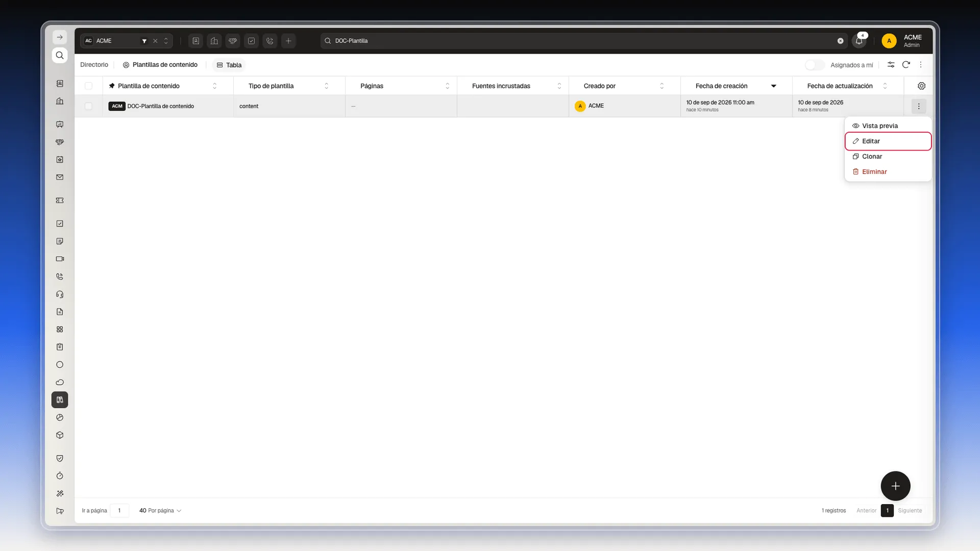The height and width of the screenshot is (551, 980).
Task: Sort by the Páginas column
Action: (448, 86)
